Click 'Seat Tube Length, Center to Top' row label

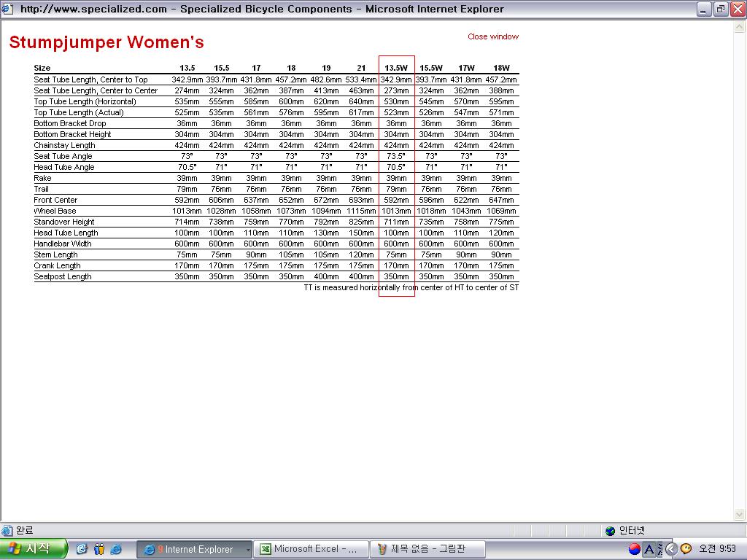tap(90, 79)
